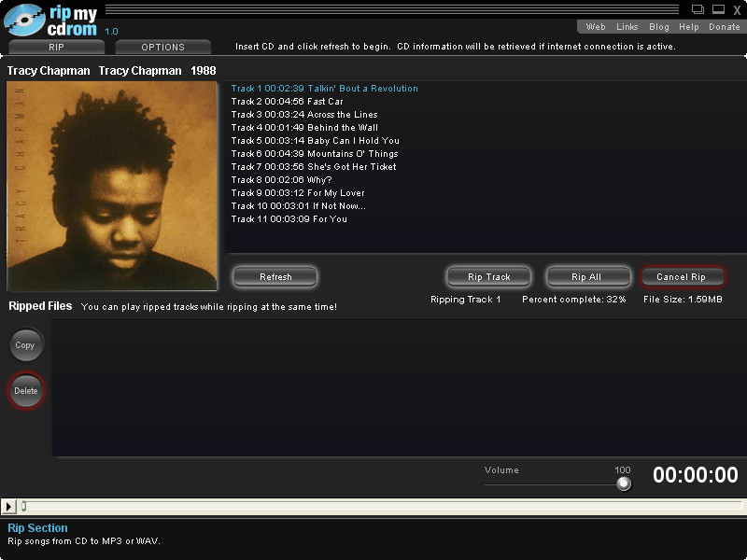
Task: Click the round Copy button
Action: pyautogui.click(x=26, y=344)
